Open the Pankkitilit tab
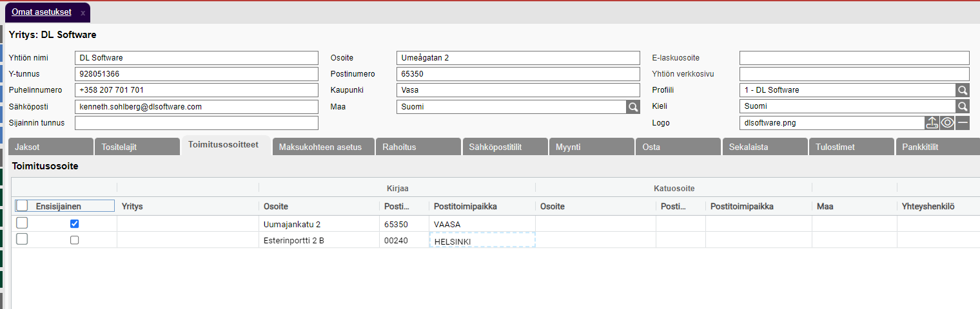 click(938, 147)
